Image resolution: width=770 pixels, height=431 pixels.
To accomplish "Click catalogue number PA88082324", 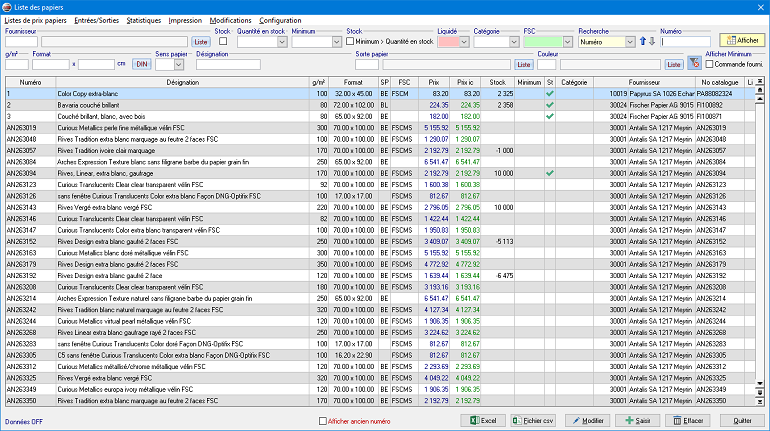I will click(714, 94).
